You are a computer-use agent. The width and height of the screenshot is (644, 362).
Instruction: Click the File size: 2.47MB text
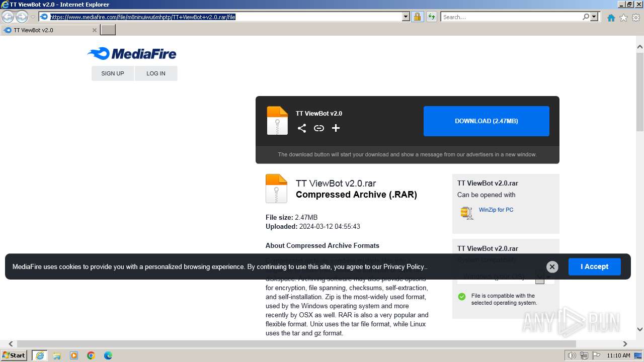(x=292, y=218)
